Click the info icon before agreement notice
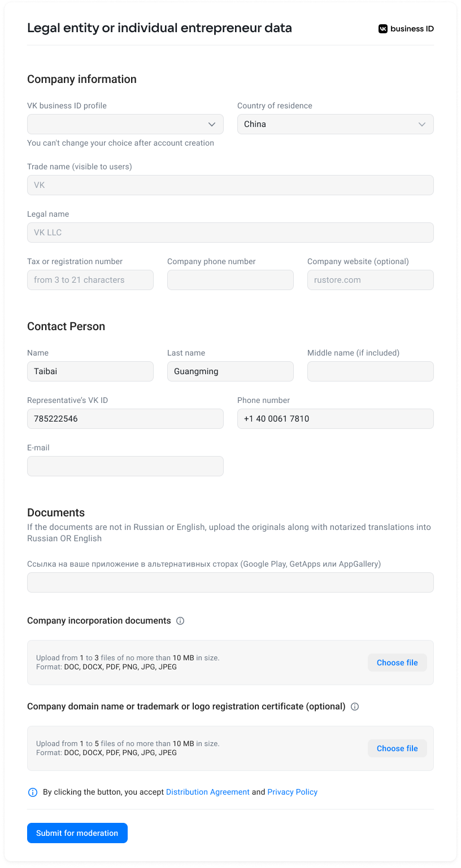 coord(33,792)
